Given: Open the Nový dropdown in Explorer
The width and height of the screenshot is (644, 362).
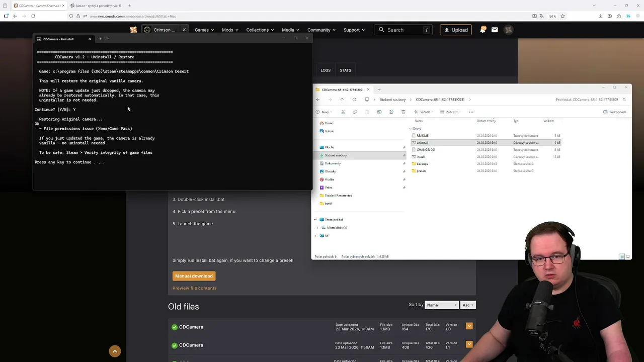Looking at the screenshot, I should 324,112.
